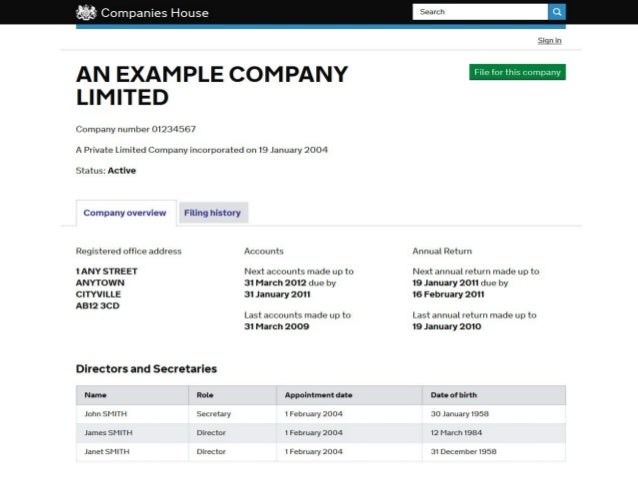This screenshot has height=479, width=638.
Task: Click the Status: Active text
Action: (x=106, y=171)
